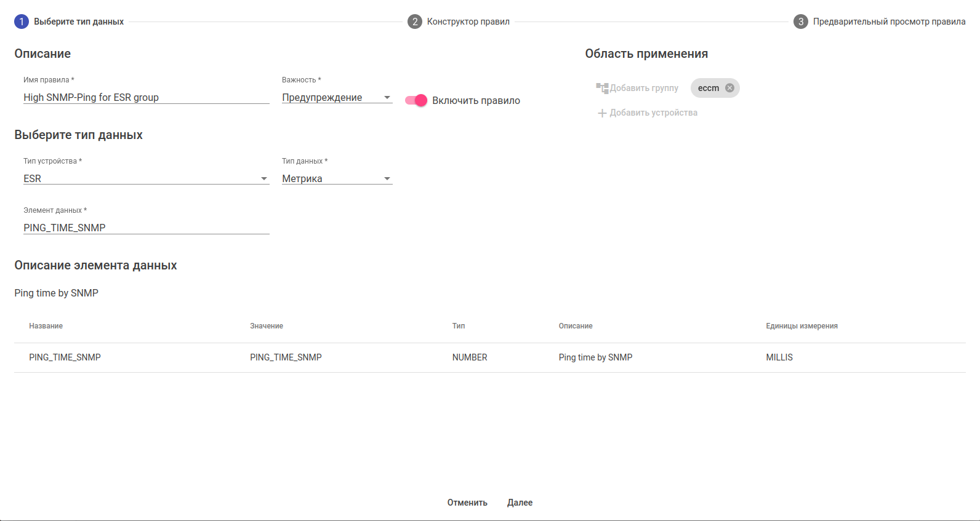
Task: Toggle the Включить правило switch
Action: click(x=416, y=100)
